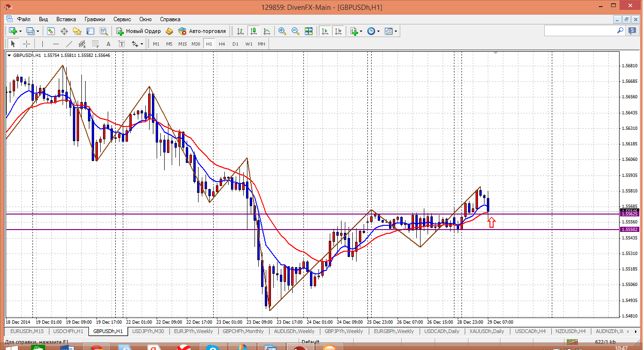Select the horizontal line drawing tool
Screen dimensions: 644x350
56,44
